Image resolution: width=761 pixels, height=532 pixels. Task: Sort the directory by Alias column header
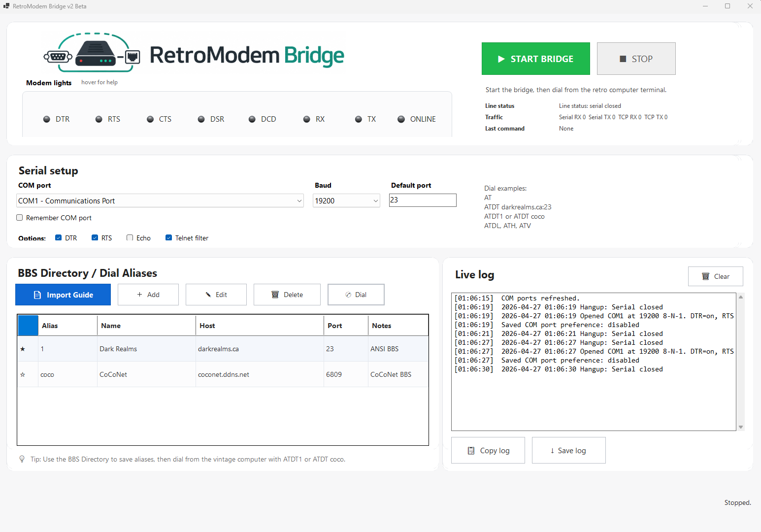(67, 326)
